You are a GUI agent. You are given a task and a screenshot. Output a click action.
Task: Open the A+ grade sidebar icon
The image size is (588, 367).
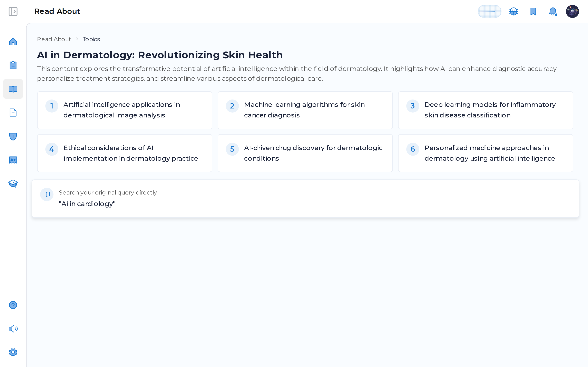[13, 160]
